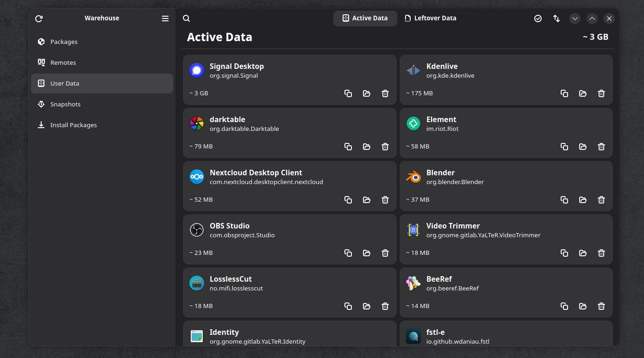Open BeeRef data folder
The image size is (644, 358).
click(583, 306)
